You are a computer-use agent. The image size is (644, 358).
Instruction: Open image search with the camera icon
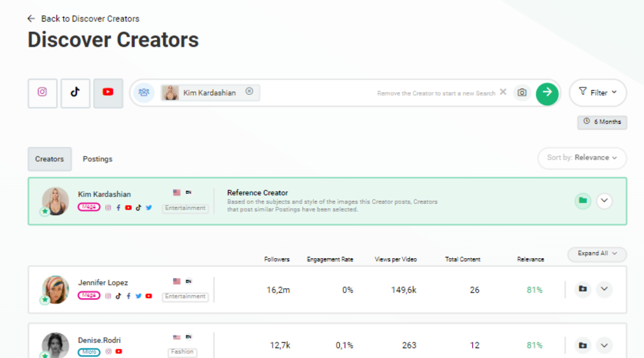click(522, 92)
